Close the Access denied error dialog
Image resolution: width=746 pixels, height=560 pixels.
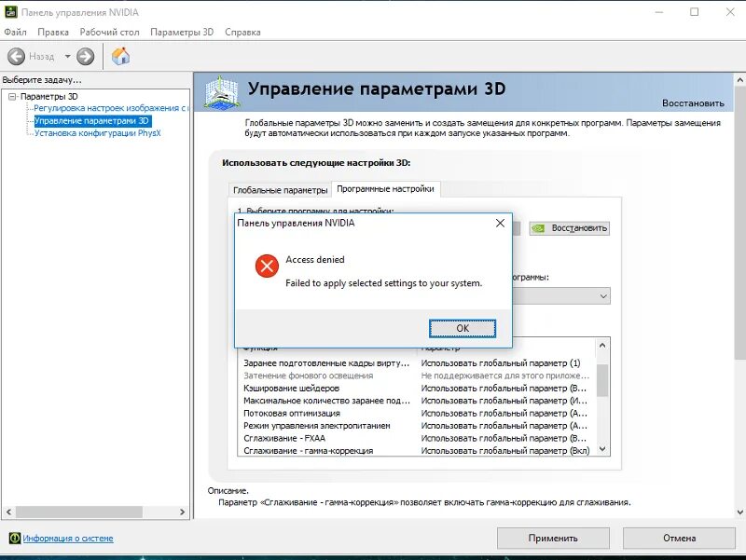(500, 223)
